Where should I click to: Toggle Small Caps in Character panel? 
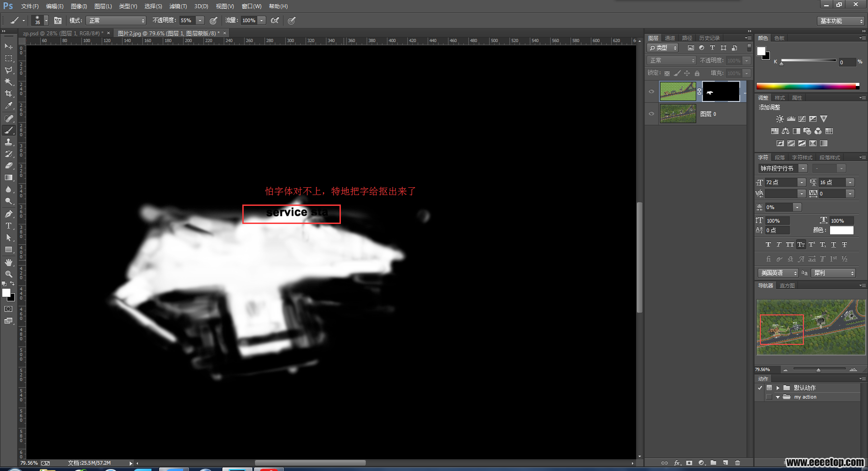tap(801, 244)
